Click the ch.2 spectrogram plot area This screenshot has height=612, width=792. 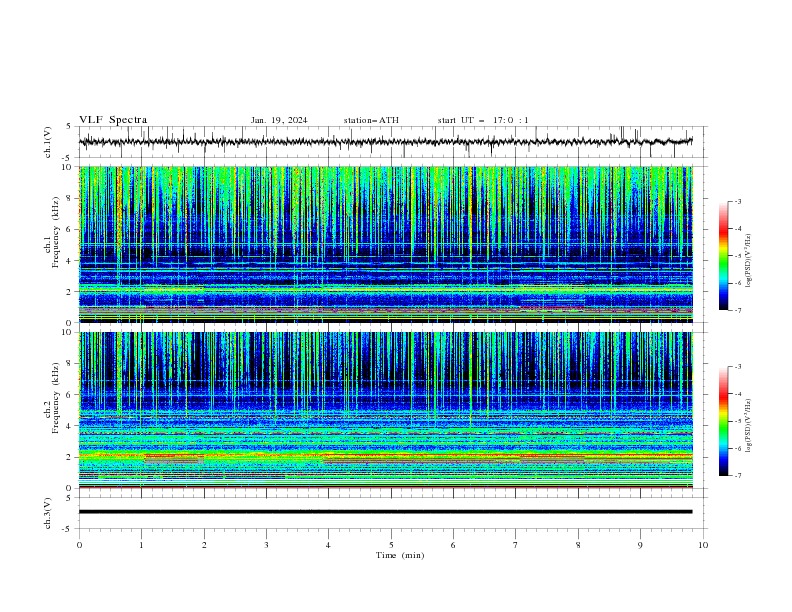(x=386, y=410)
